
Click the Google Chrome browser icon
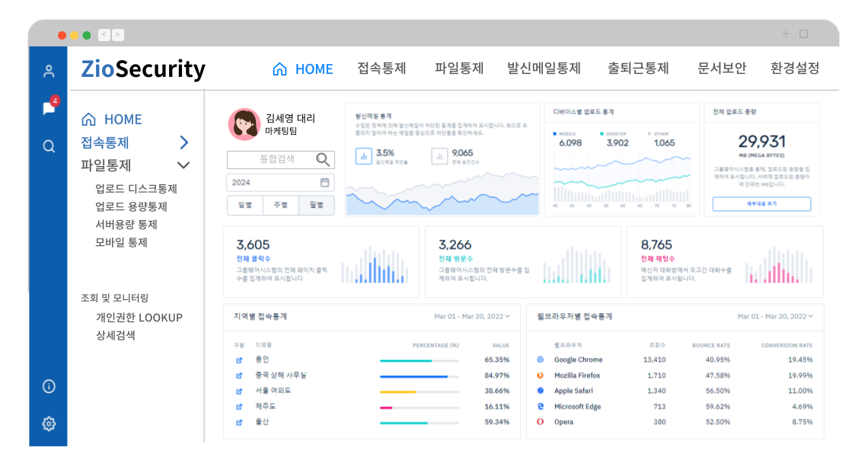pos(541,360)
